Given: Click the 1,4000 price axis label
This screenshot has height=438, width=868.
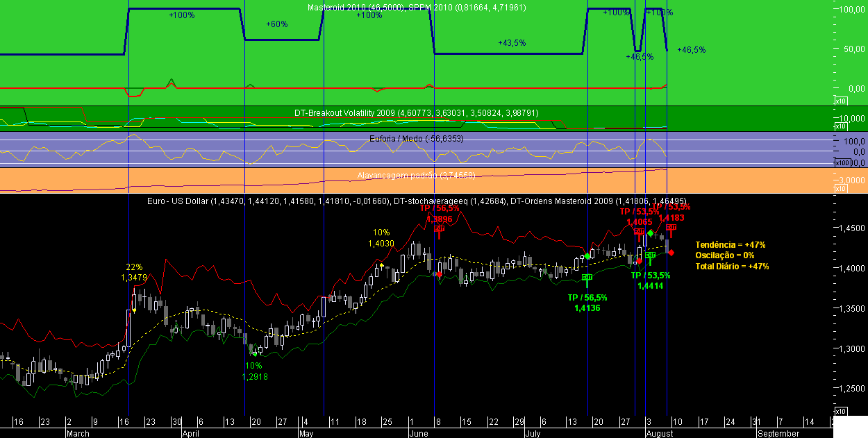Looking at the screenshot, I should [x=853, y=268].
